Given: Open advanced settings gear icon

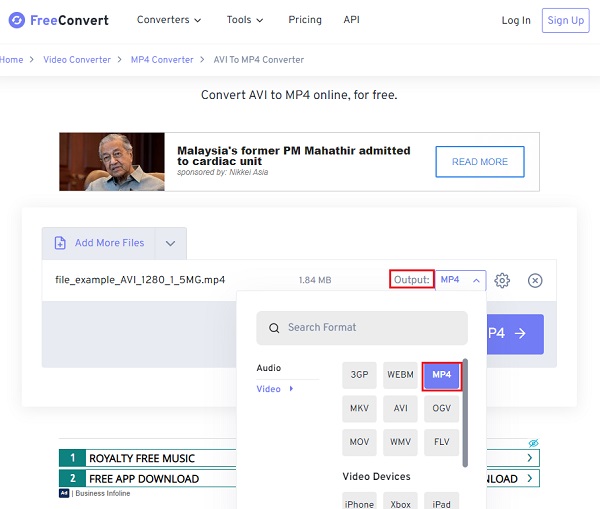Looking at the screenshot, I should 502,281.
